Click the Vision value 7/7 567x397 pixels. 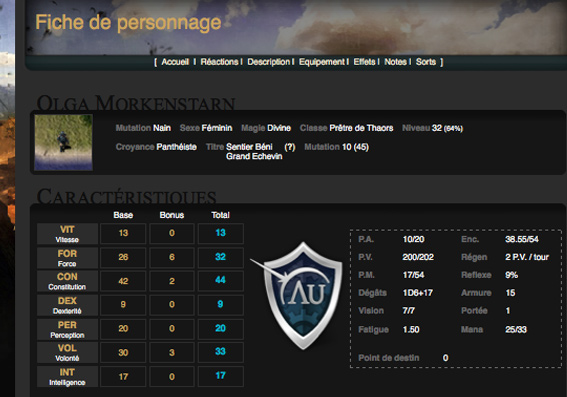pos(409,311)
